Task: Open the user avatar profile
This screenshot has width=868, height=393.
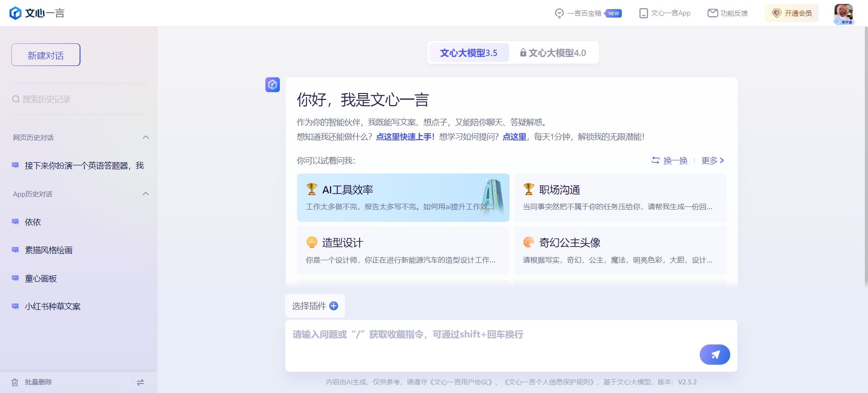Action: 844,14
